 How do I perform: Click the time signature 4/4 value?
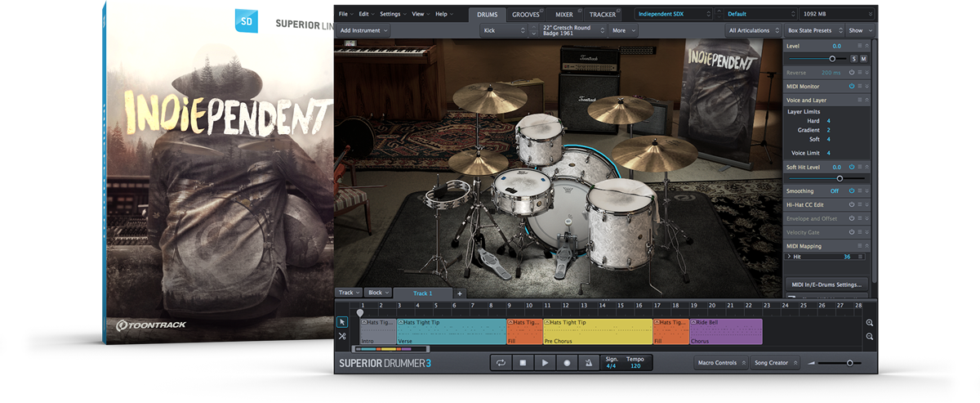tap(611, 366)
